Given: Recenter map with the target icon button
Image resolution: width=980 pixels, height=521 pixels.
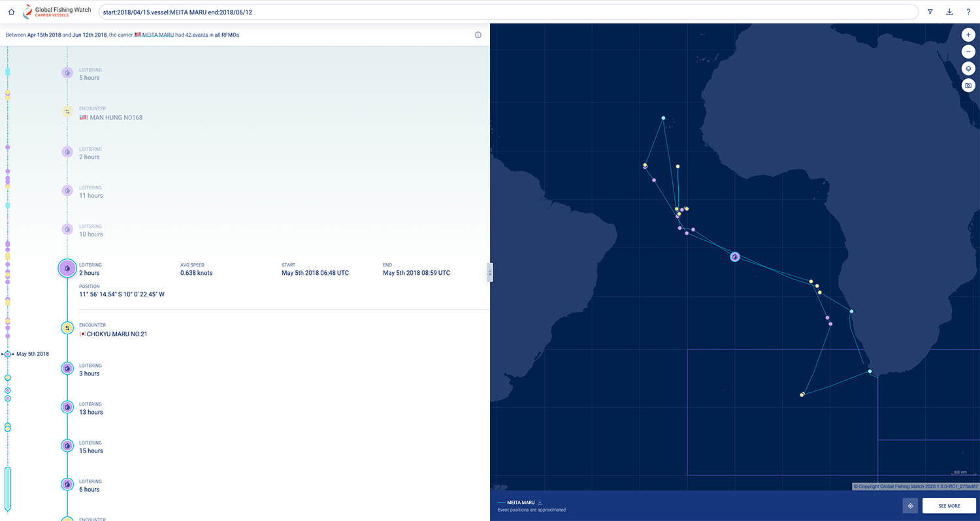Looking at the screenshot, I should click(910, 506).
